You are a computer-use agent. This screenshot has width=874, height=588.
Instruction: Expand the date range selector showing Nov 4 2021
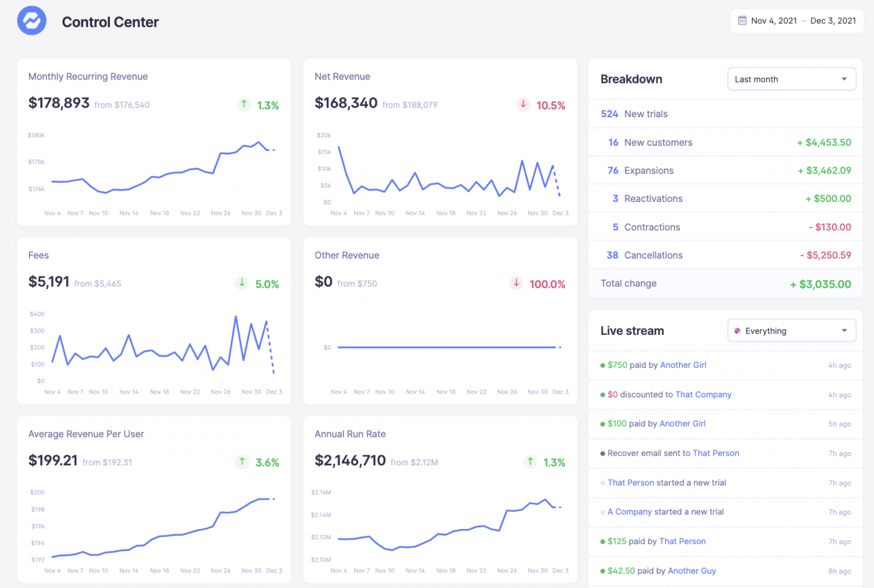point(797,20)
